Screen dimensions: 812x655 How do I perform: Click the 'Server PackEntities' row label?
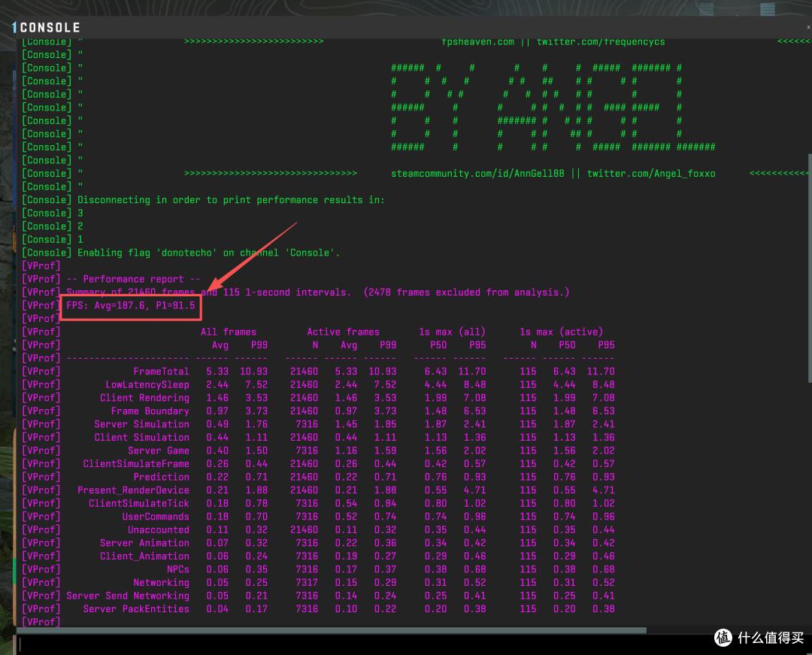coord(136,609)
